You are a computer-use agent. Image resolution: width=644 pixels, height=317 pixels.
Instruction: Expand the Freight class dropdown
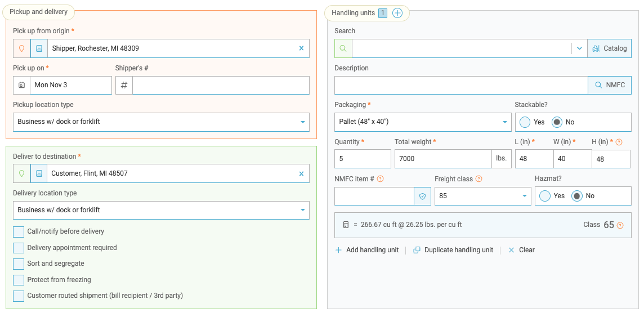point(482,196)
